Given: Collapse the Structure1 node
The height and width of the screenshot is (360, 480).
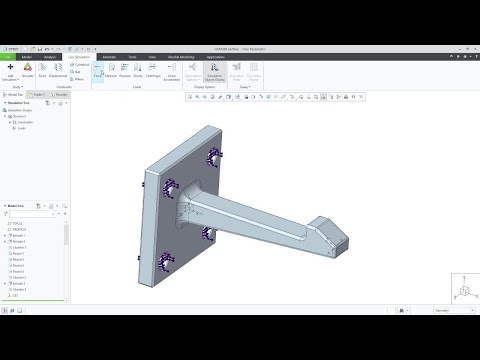Looking at the screenshot, I should tap(5, 116).
